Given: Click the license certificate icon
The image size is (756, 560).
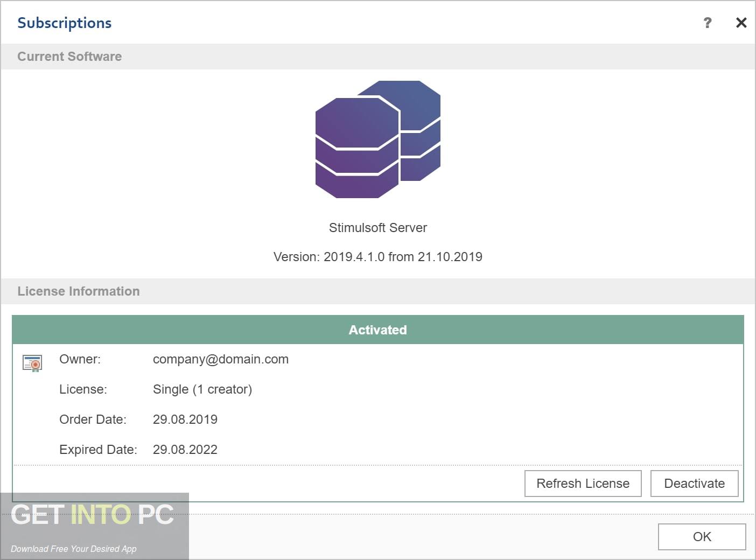Looking at the screenshot, I should click(32, 363).
